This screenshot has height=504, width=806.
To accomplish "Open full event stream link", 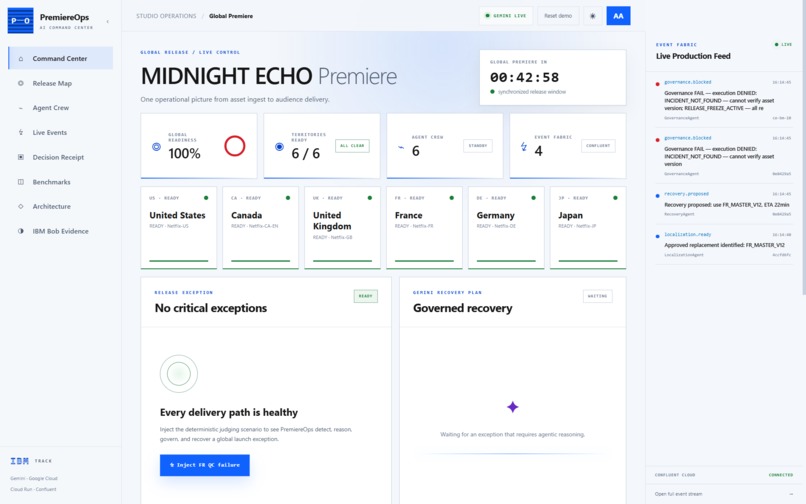I will pos(678,494).
